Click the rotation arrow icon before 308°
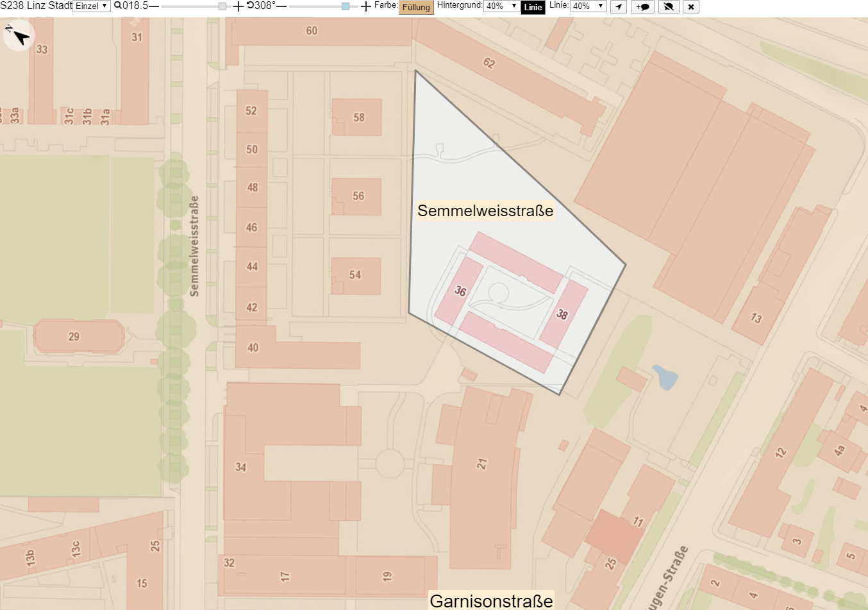 click(x=251, y=6)
